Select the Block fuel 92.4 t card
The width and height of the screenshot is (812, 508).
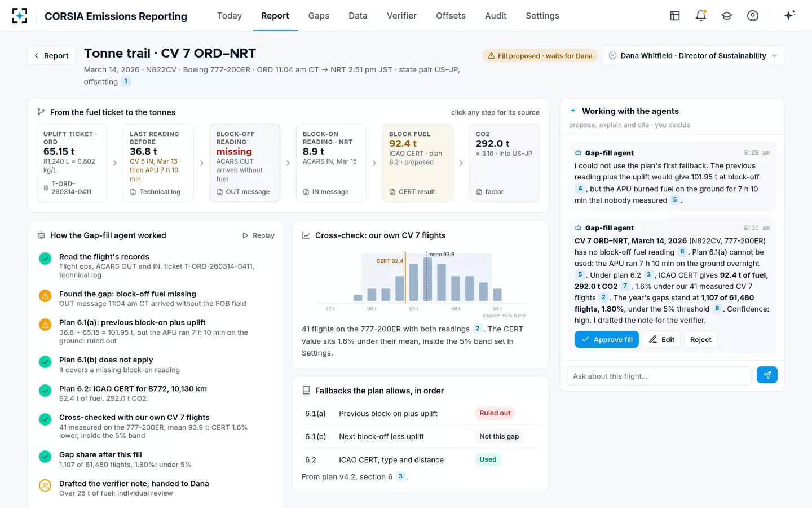coord(418,163)
